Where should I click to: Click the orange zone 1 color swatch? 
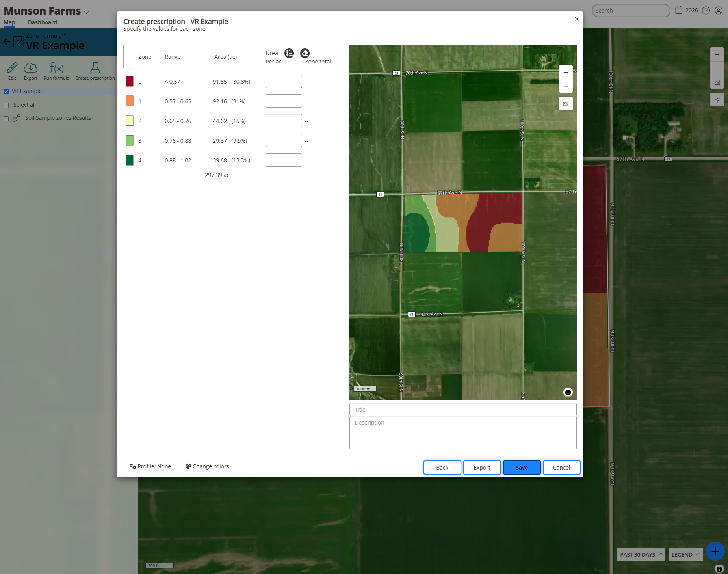tap(130, 101)
